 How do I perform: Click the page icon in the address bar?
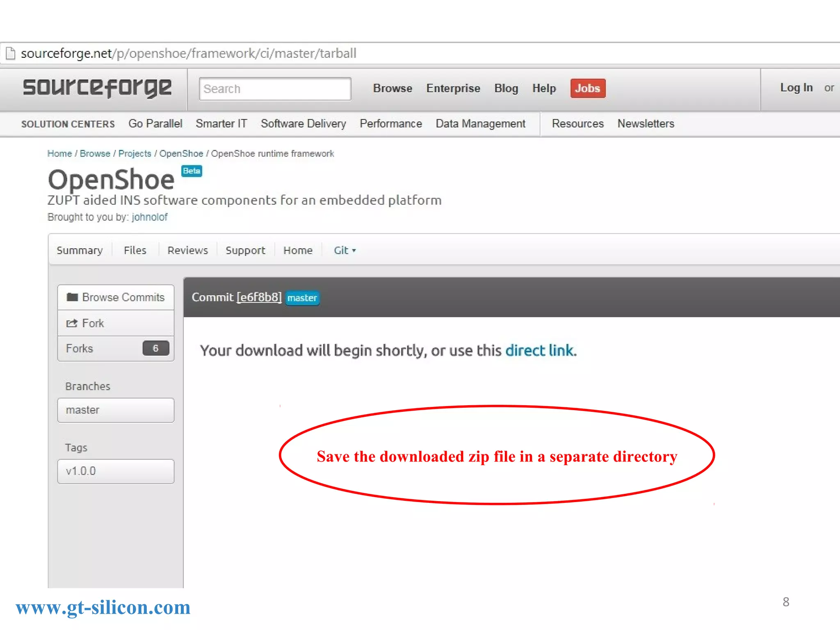[x=10, y=53]
